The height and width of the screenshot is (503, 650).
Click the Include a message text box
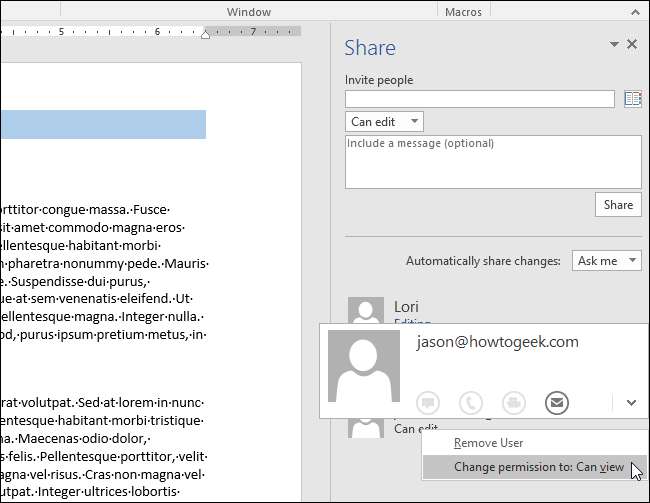[x=492, y=161]
